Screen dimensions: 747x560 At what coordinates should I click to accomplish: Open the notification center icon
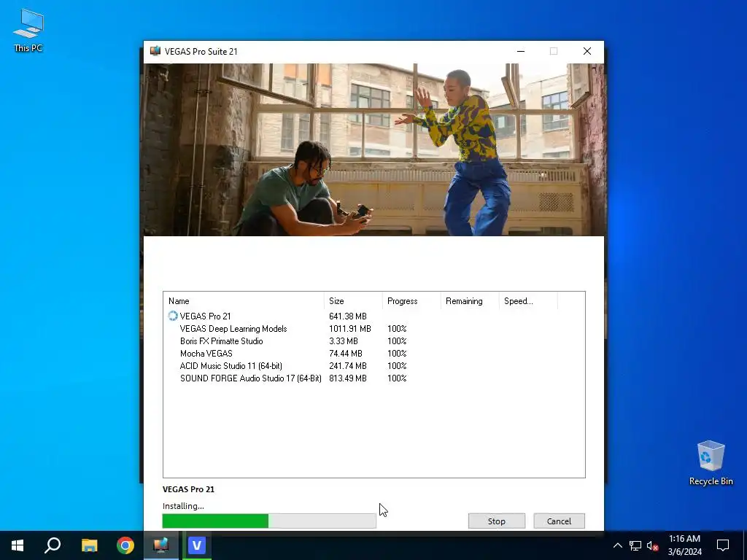point(723,545)
